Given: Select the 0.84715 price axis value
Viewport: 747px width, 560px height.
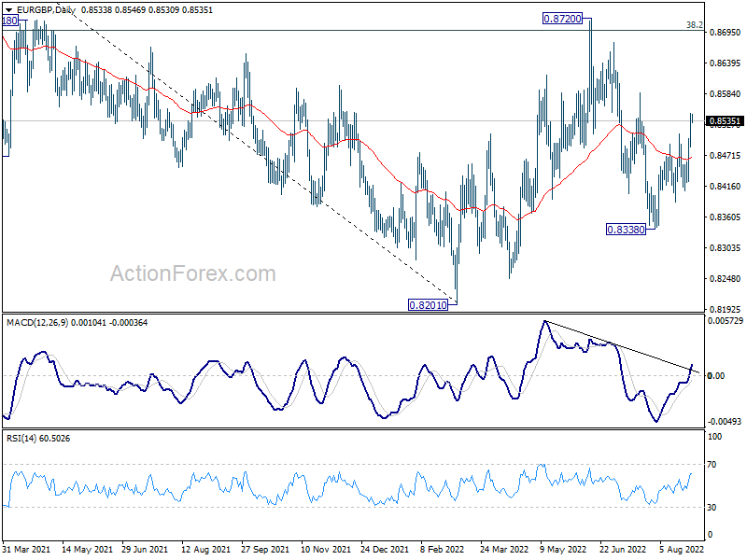Looking at the screenshot, I should click(x=726, y=156).
